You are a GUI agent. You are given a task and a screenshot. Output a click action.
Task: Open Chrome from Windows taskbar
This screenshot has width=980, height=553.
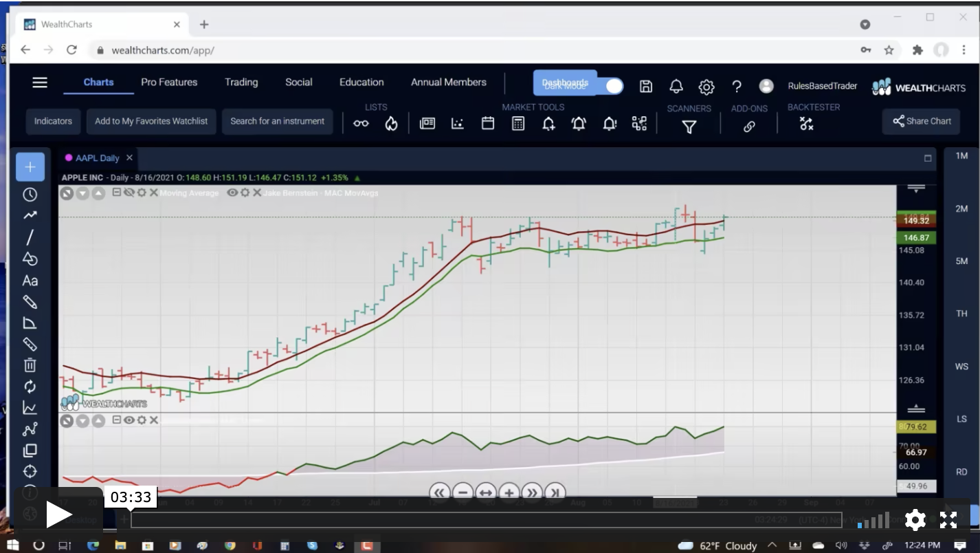[x=230, y=545]
